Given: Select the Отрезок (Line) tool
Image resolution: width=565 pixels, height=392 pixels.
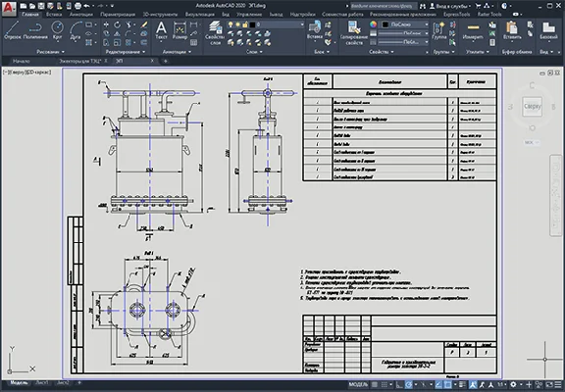Looking at the screenshot, I should 12,30.
